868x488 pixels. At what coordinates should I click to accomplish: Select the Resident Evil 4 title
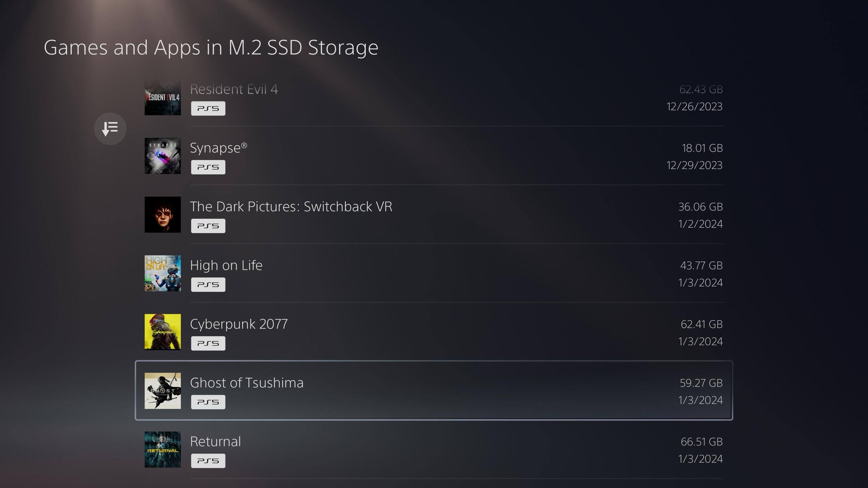coord(234,89)
